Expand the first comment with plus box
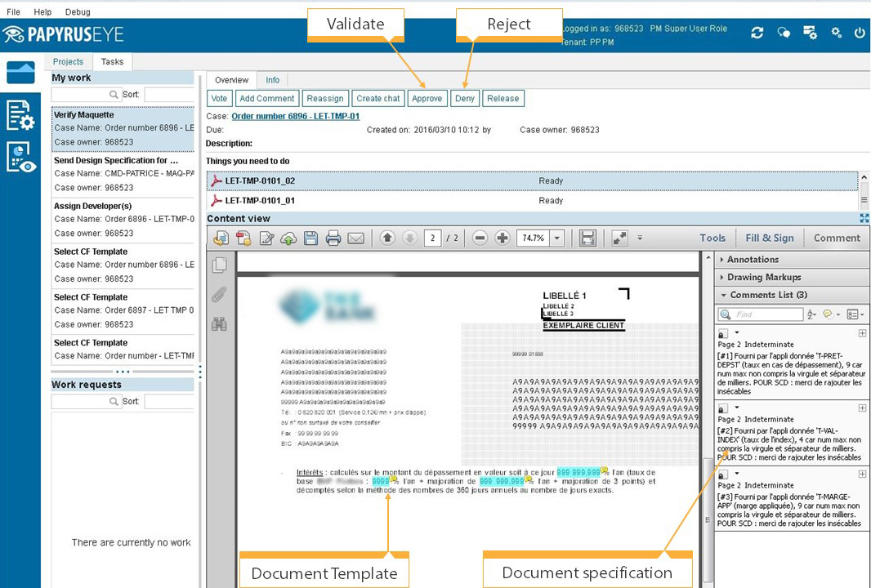Image resolution: width=871 pixels, height=588 pixels. point(862,333)
